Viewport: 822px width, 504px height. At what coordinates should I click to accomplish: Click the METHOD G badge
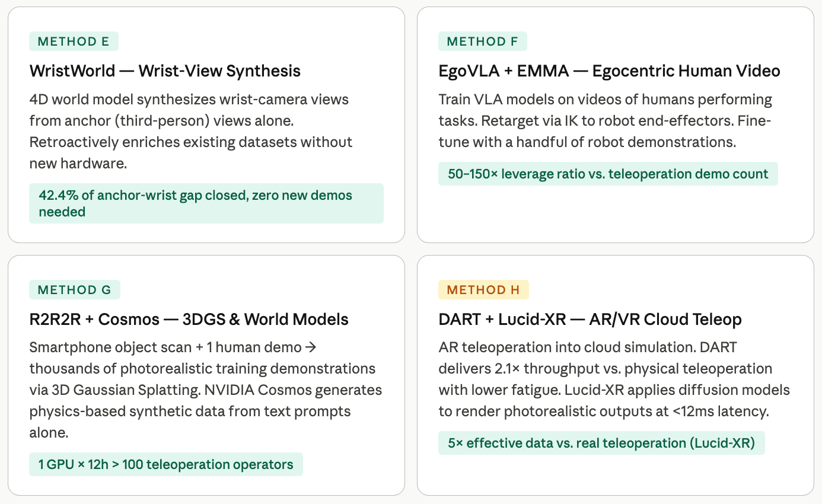75,290
